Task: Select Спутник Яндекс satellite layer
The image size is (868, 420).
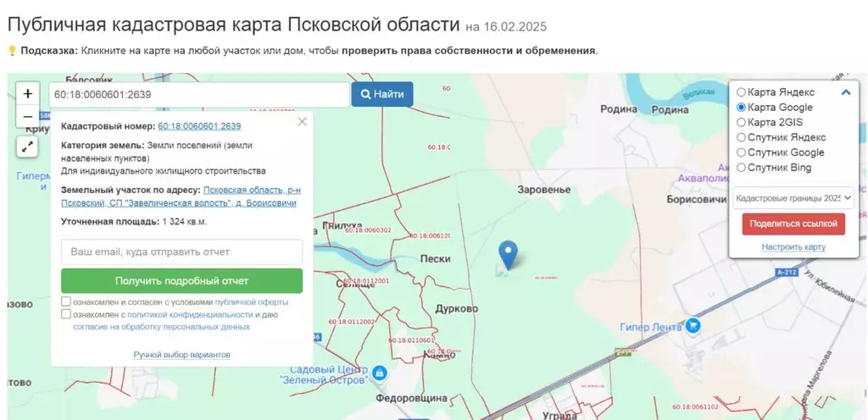Action: click(741, 137)
